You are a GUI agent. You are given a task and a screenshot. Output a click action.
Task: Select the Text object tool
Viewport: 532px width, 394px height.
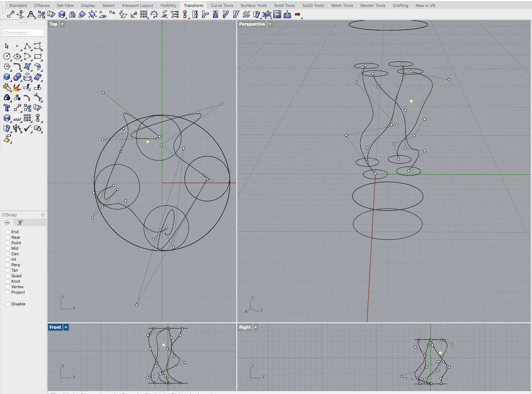(7, 108)
